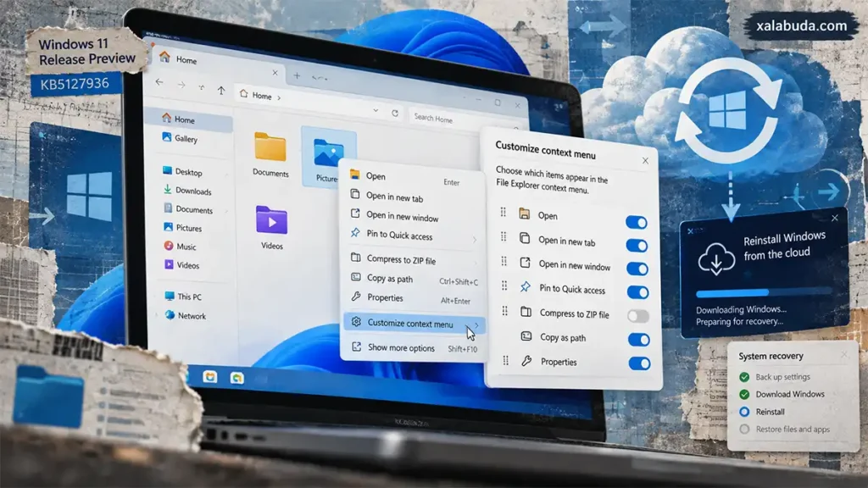Open sidebar Documents entry

[x=188, y=209]
